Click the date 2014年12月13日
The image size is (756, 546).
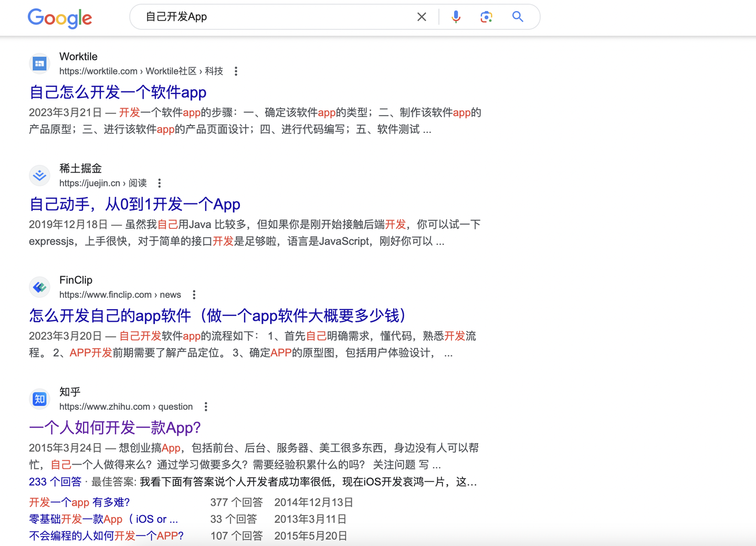[314, 502]
